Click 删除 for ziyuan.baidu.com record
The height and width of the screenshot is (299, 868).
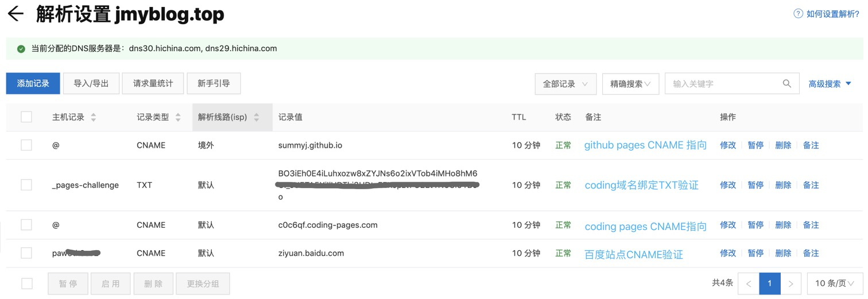click(x=783, y=253)
